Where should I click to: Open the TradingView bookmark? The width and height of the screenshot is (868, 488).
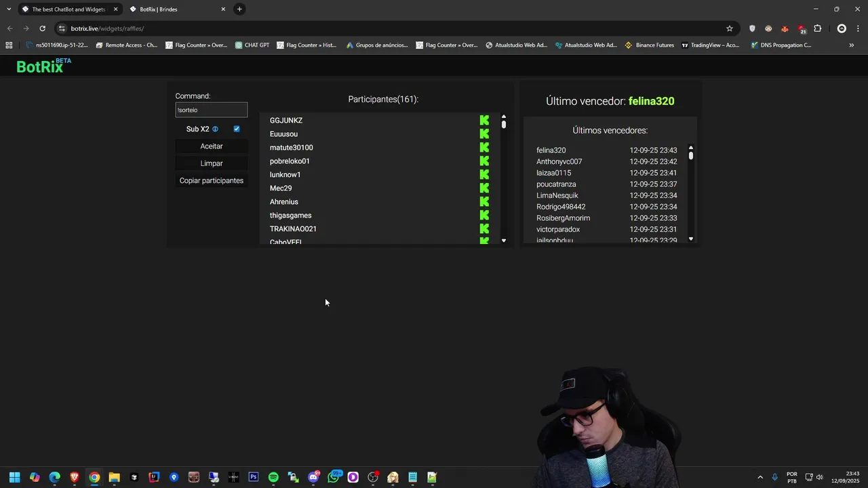(x=710, y=45)
